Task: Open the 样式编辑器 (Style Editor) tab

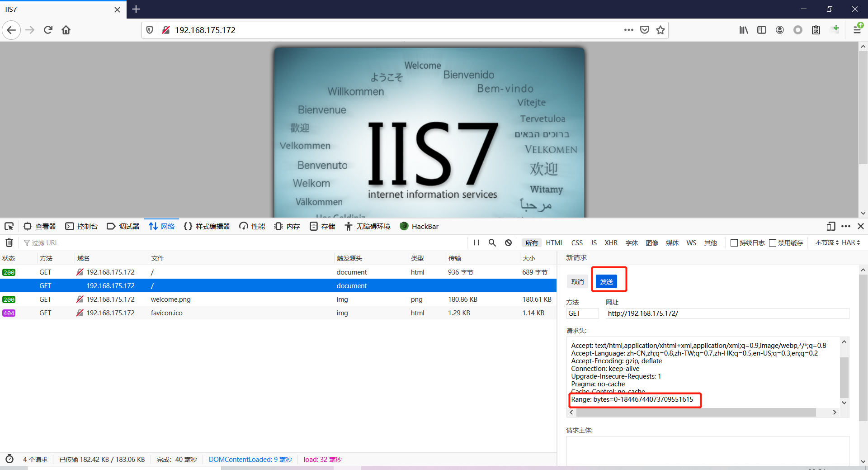Action: [207, 226]
